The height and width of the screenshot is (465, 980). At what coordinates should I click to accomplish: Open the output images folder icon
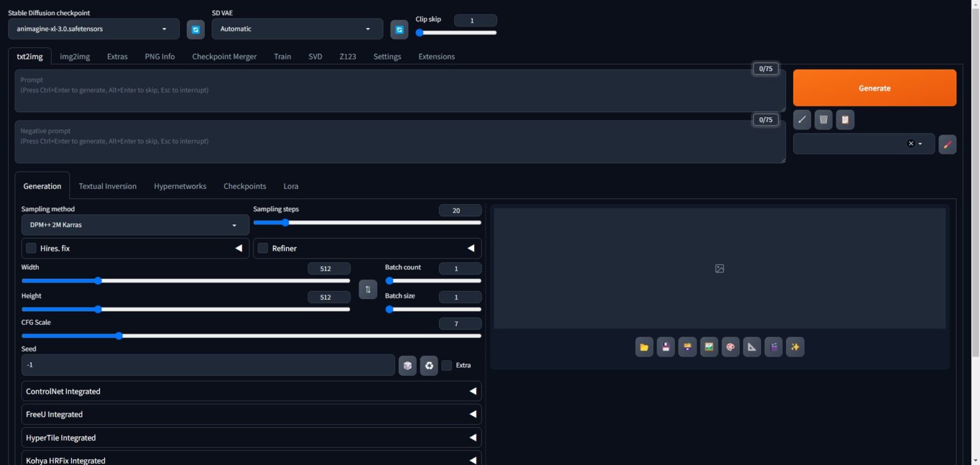coord(644,346)
